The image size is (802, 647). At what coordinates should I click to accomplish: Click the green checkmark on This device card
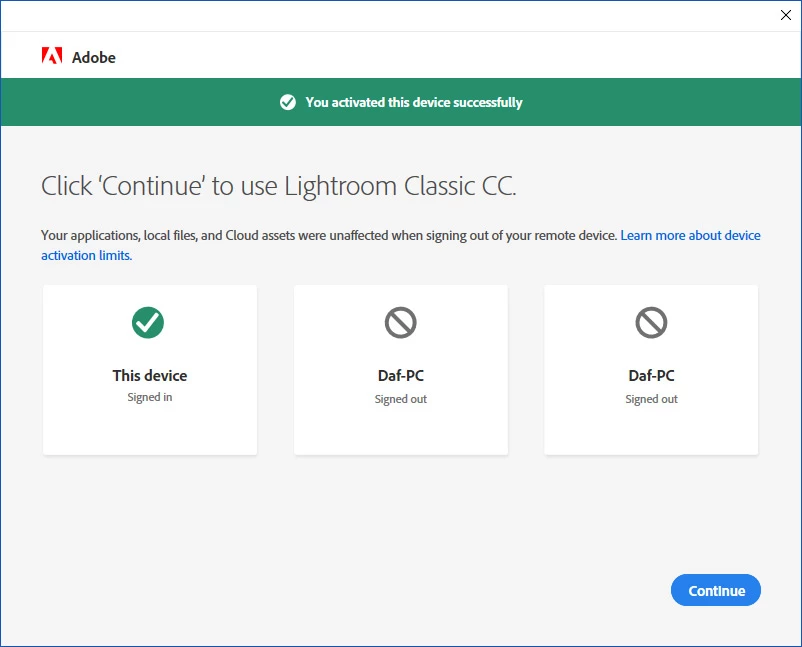pos(148,322)
